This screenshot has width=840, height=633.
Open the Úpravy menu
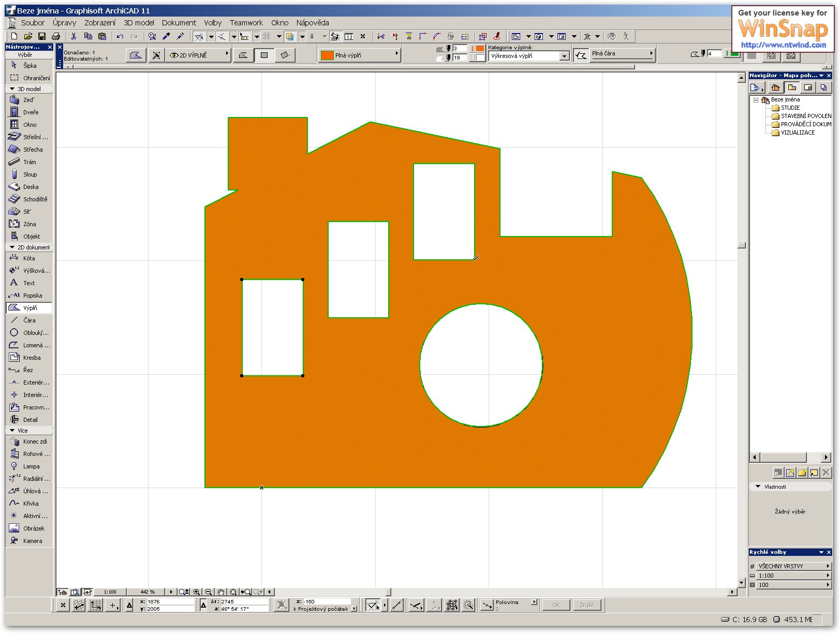(x=64, y=23)
